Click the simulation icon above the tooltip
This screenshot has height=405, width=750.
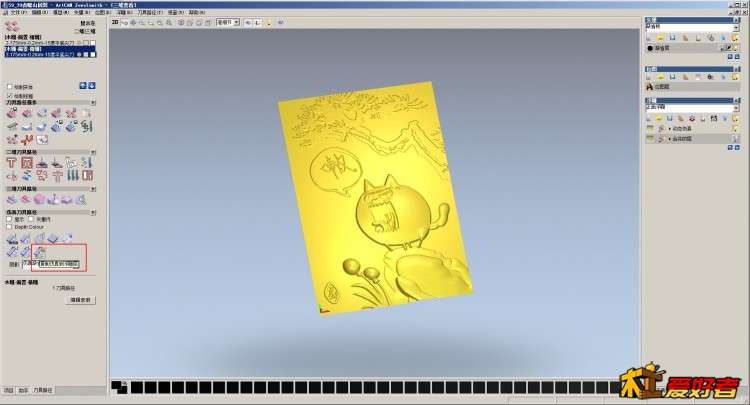pyautogui.click(x=39, y=251)
